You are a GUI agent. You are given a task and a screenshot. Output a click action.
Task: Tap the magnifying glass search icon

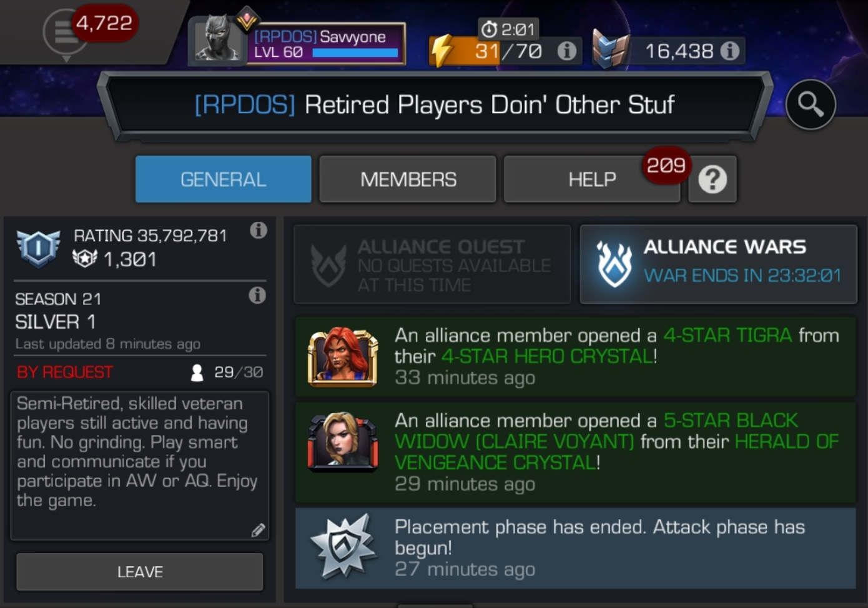coord(811,104)
